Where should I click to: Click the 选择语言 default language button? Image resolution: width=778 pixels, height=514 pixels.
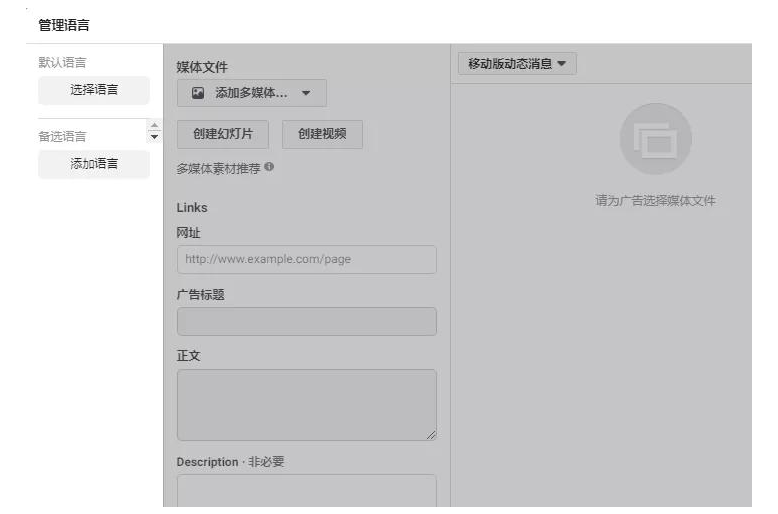coord(94,90)
